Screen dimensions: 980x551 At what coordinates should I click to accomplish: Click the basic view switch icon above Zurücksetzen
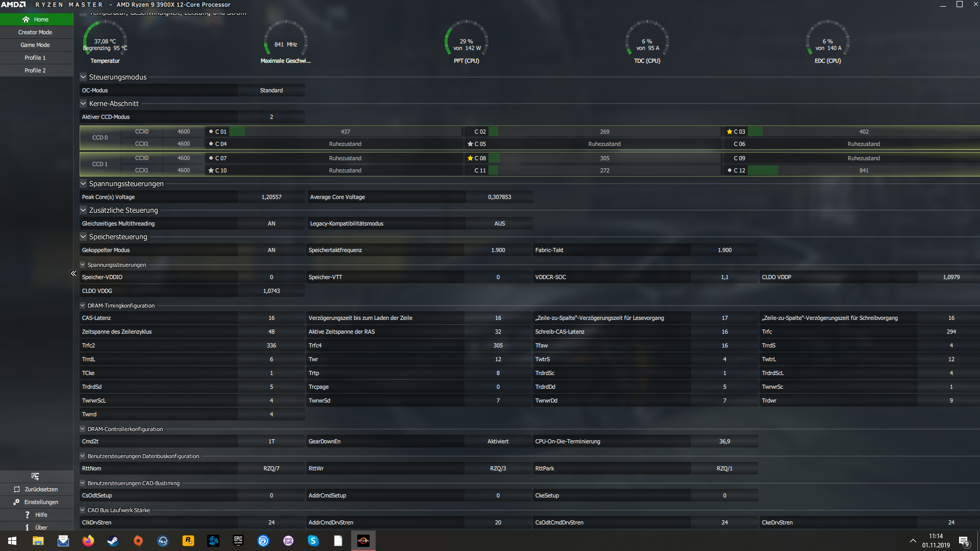[35, 476]
